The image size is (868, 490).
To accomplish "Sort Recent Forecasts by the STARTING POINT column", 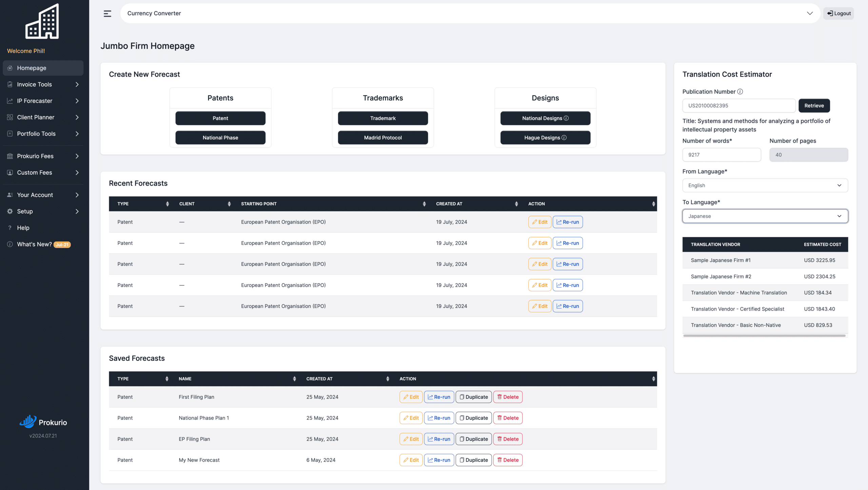I will (x=424, y=204).
